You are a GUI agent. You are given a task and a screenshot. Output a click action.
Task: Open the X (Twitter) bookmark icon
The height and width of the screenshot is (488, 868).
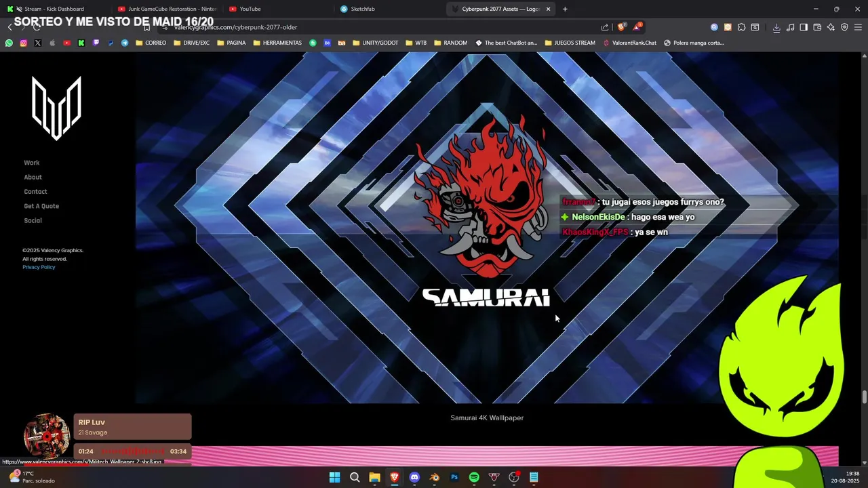[37, 43]
